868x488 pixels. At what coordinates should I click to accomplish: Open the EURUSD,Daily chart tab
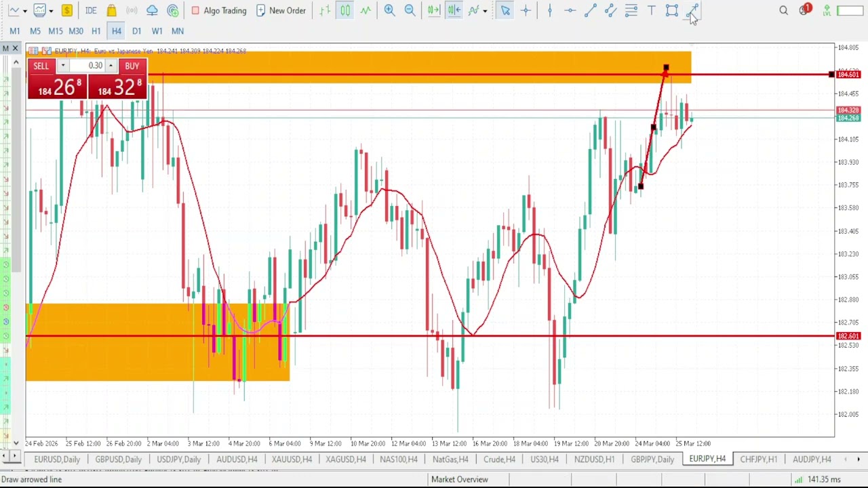coord(57,460)
